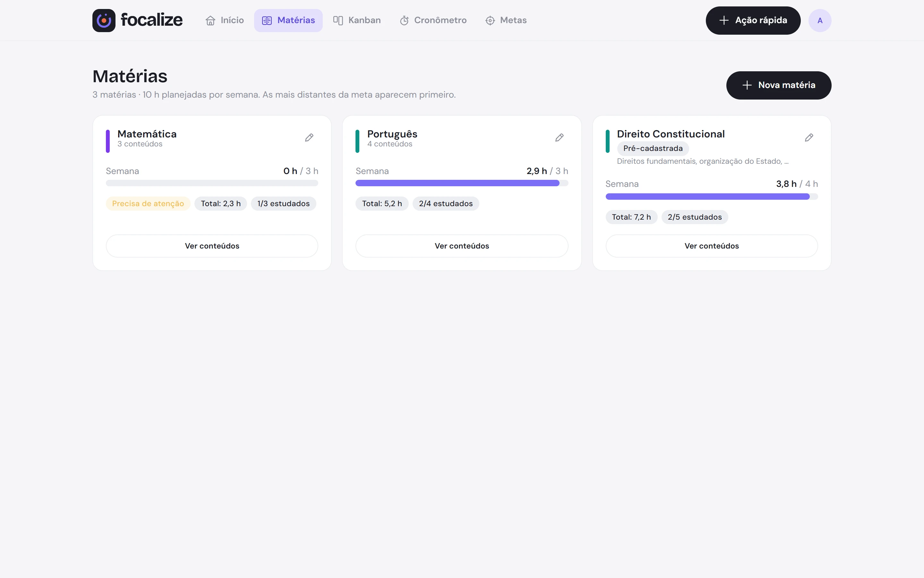Click the focalize logo icon

tap(104, 20)
